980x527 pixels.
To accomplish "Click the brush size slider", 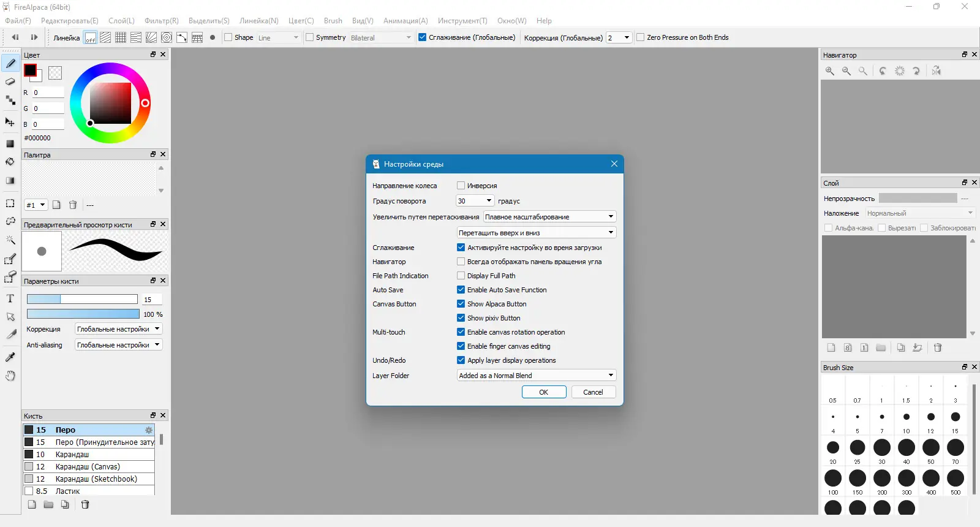I will click(82, 299).
